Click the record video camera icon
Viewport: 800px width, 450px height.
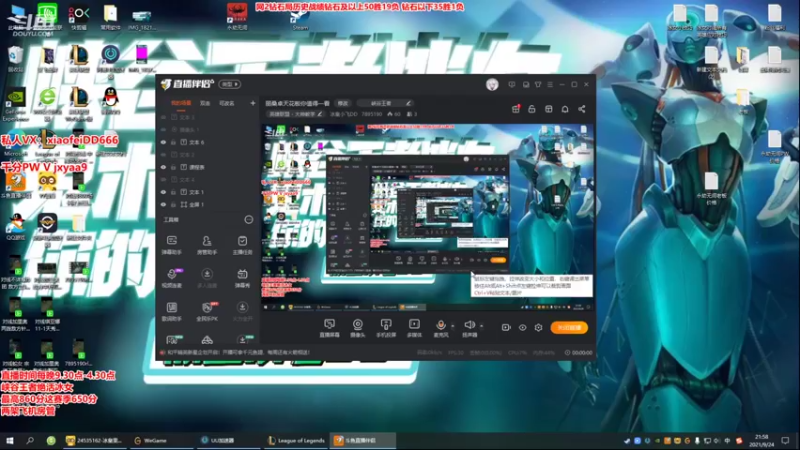[506, 328]
